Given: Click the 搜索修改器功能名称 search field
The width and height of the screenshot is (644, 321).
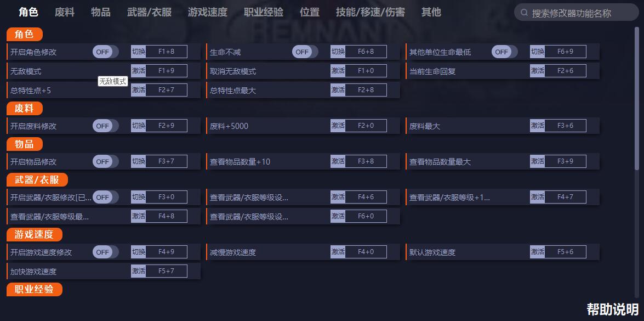Looking at the screenshot, I should (577, 13).
